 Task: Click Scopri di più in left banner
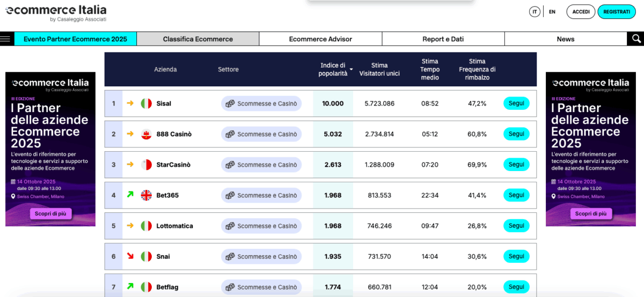[50, 213]
